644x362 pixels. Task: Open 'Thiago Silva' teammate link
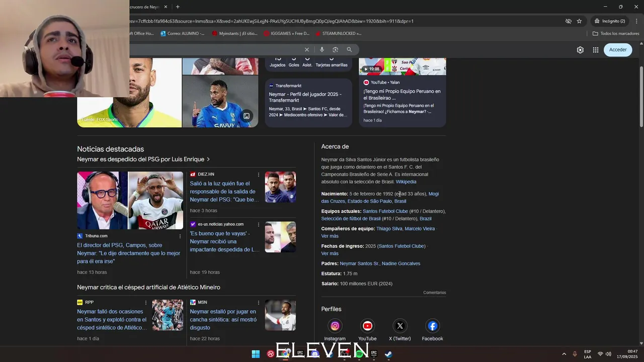click(389, 229)
